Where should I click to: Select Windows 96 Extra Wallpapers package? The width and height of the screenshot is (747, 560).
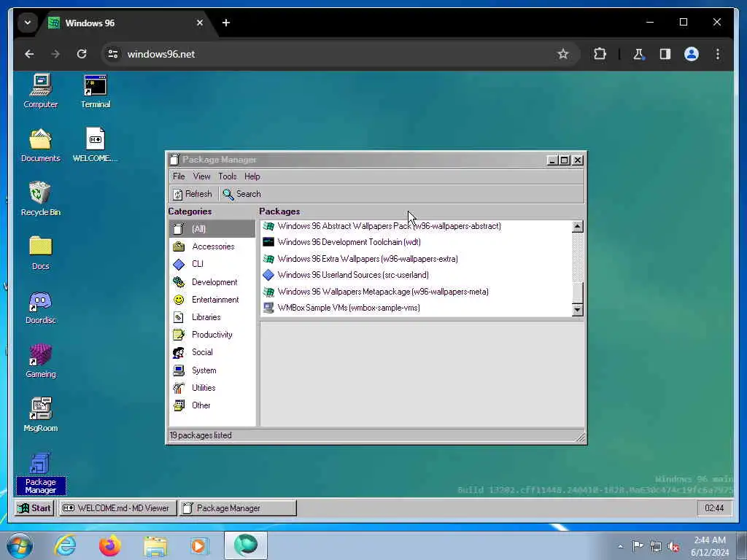click(415, 259)
